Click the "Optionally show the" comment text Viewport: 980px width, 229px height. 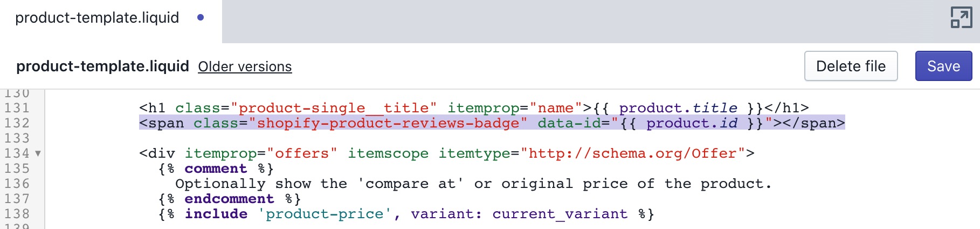click(261, 184)
